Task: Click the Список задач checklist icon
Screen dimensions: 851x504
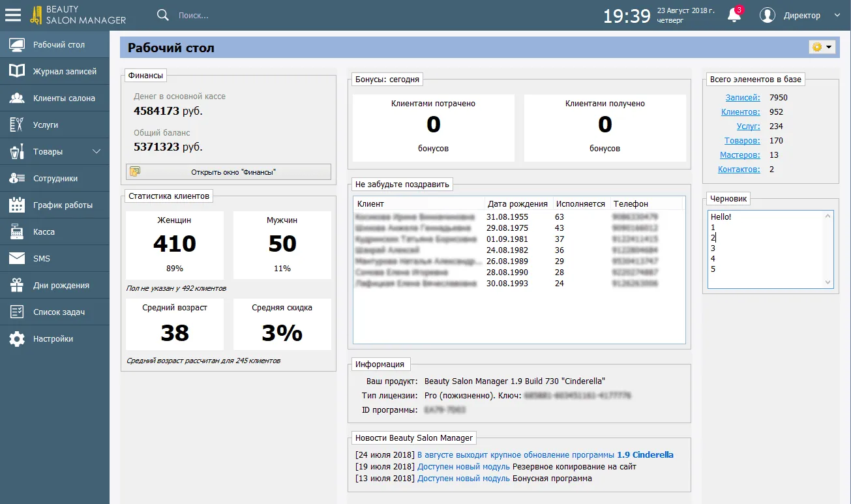Action: pos(17,312)
